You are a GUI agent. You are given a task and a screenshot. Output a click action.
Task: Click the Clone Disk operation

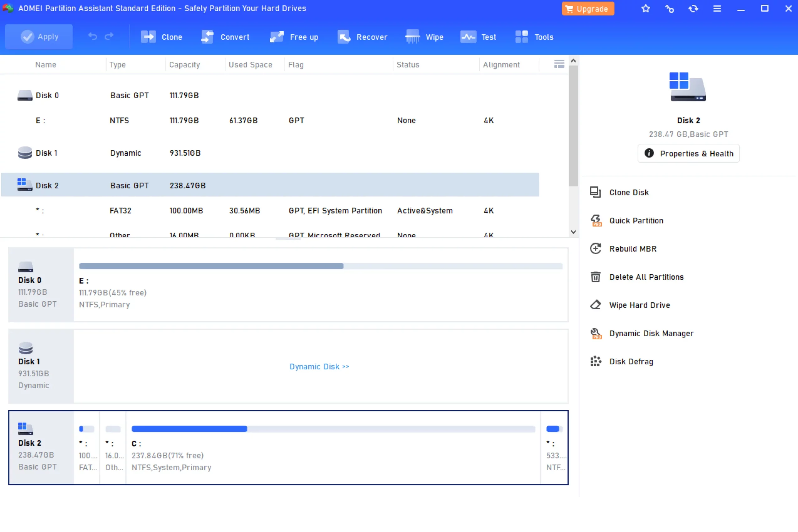629,192
